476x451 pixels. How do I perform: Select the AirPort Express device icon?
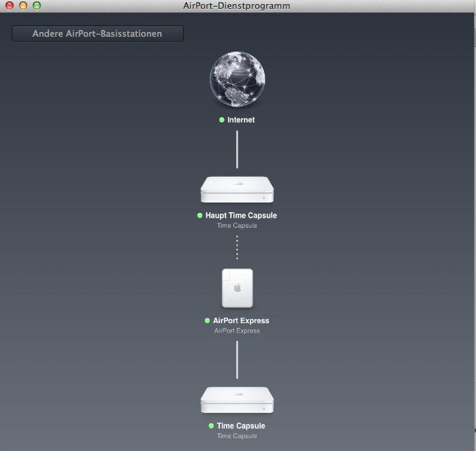click(x=237, y=288)
